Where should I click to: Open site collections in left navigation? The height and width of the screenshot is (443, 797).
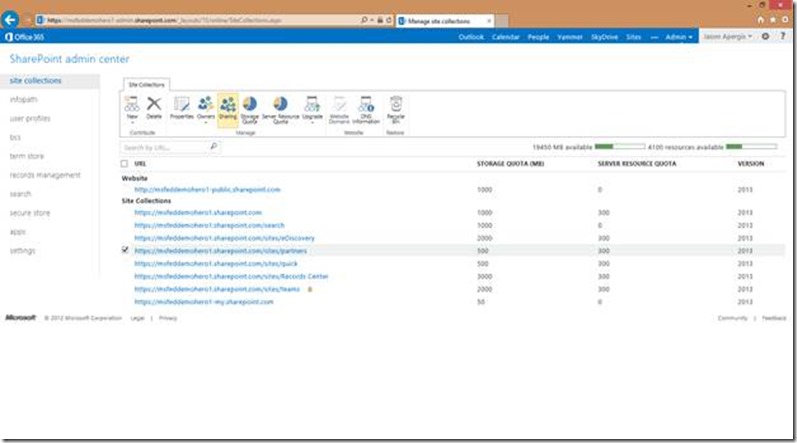36,80
